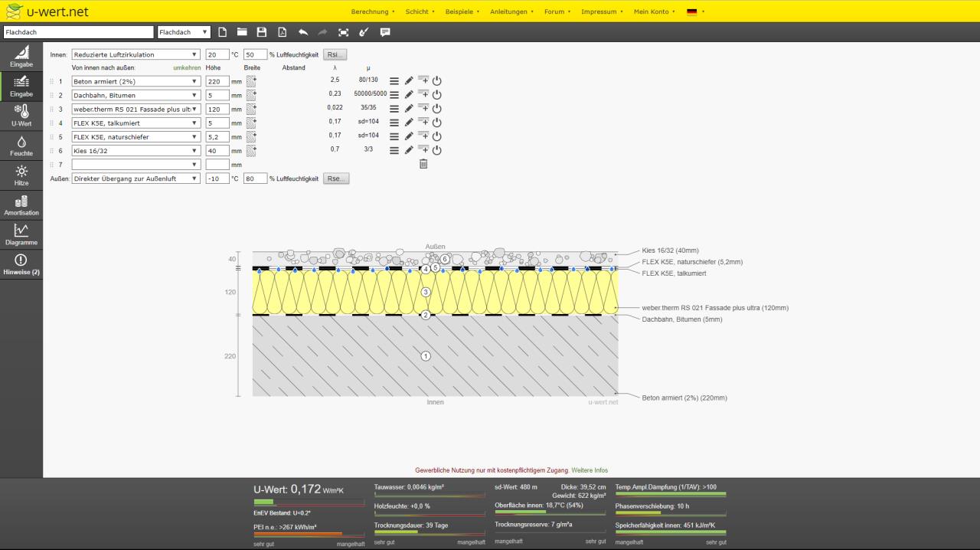Click the 120 mm height field for weber.therm
This screenshot has height=550, width=980.
click(217, 109)
